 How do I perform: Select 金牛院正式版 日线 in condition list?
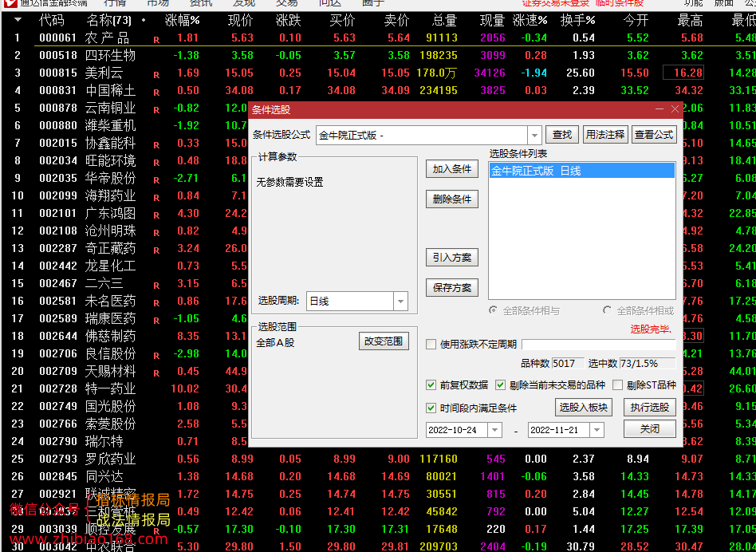click(x=581, y=171)
